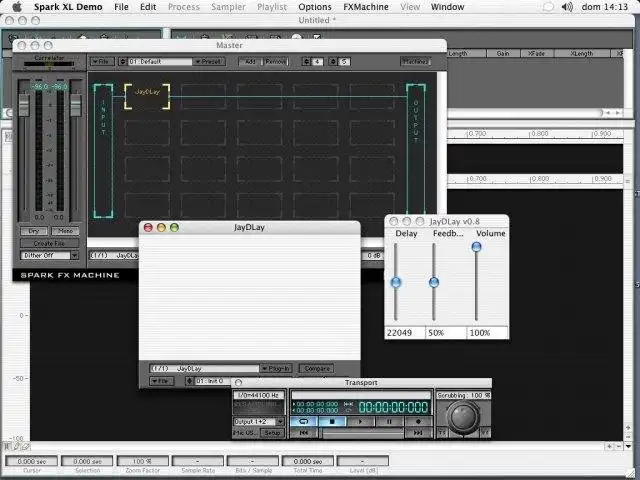Click the Compare button in JayDLay window
Viewport: 640px width, 480px height.
point(317,368)
